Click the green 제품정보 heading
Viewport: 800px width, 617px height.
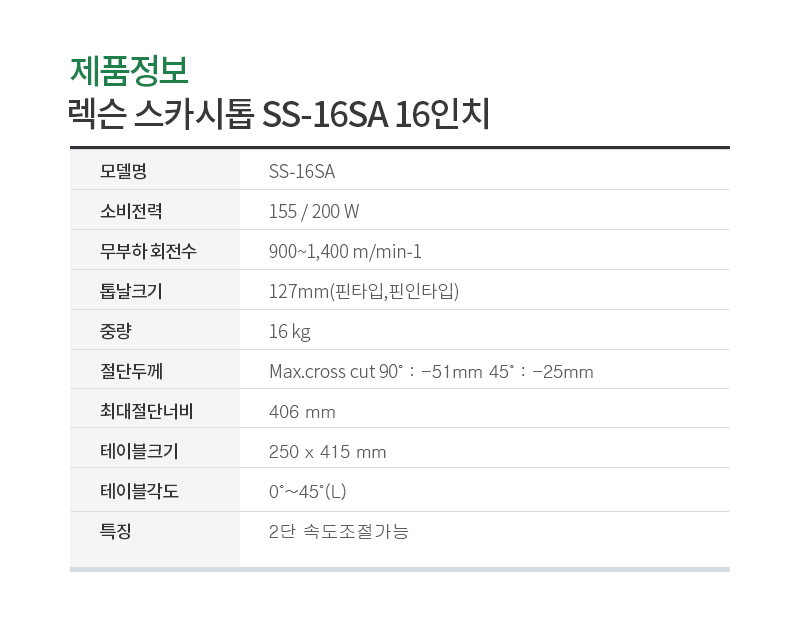[x=130, y=70]
